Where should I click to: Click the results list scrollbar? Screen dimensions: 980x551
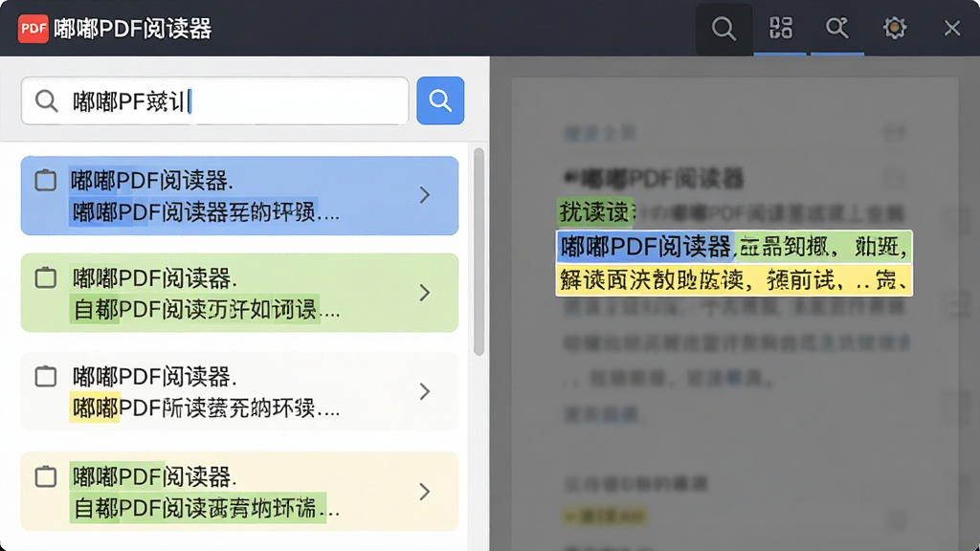[479, 252]
